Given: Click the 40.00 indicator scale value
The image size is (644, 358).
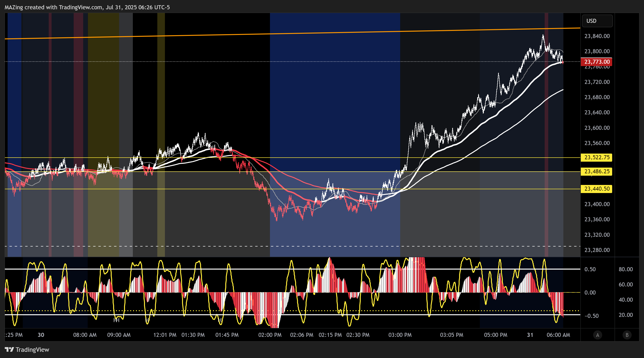Looking at the screenshot, I should [x=626, y=300].
